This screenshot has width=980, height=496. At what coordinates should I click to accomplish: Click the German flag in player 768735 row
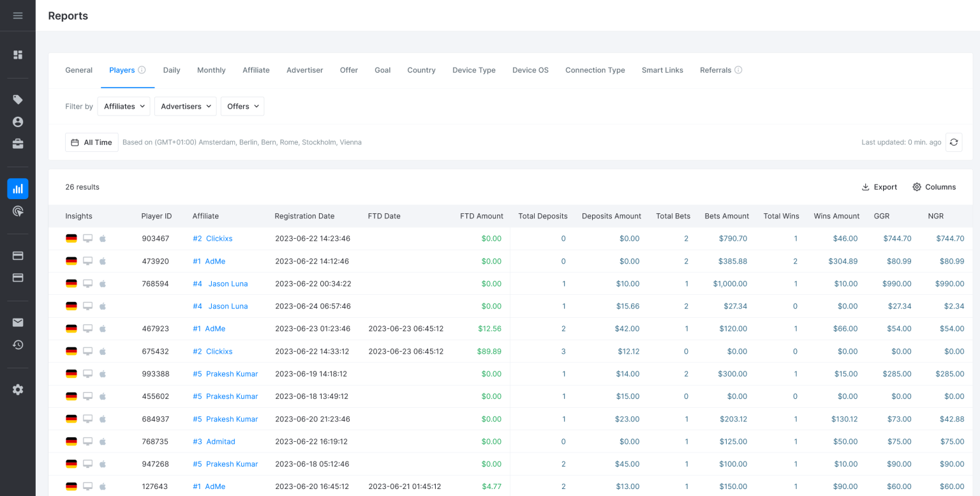(71, 441)
